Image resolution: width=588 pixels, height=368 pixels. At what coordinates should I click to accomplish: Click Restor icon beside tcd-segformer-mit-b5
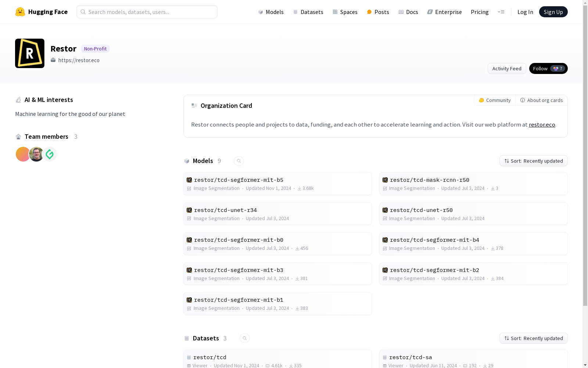[x=189, y=180]
